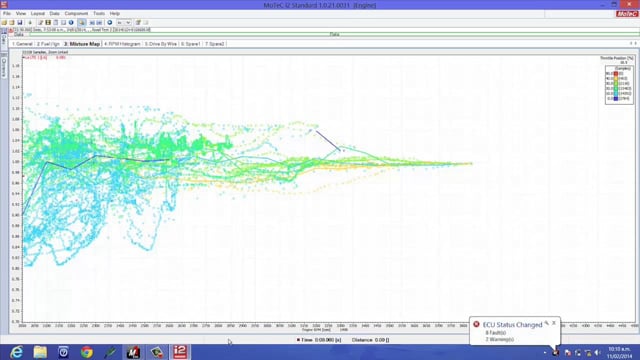Open the Layout menu
Image resolution: width=640 pixels, height=360 pixels.
[x=38, y=13]
